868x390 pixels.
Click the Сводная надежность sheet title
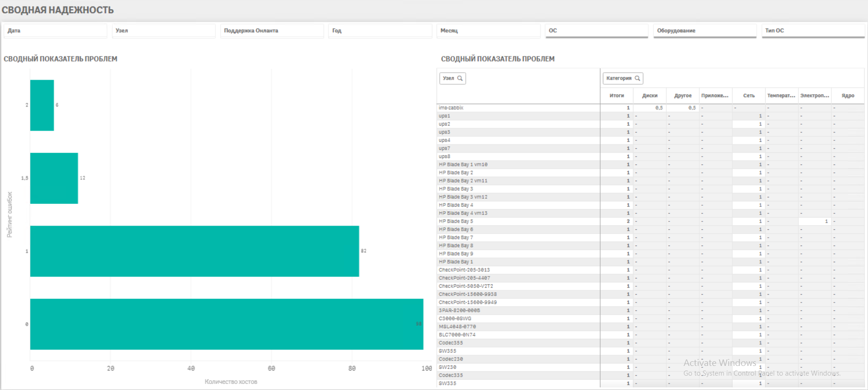pyautogui.click(x=57, y=10)
